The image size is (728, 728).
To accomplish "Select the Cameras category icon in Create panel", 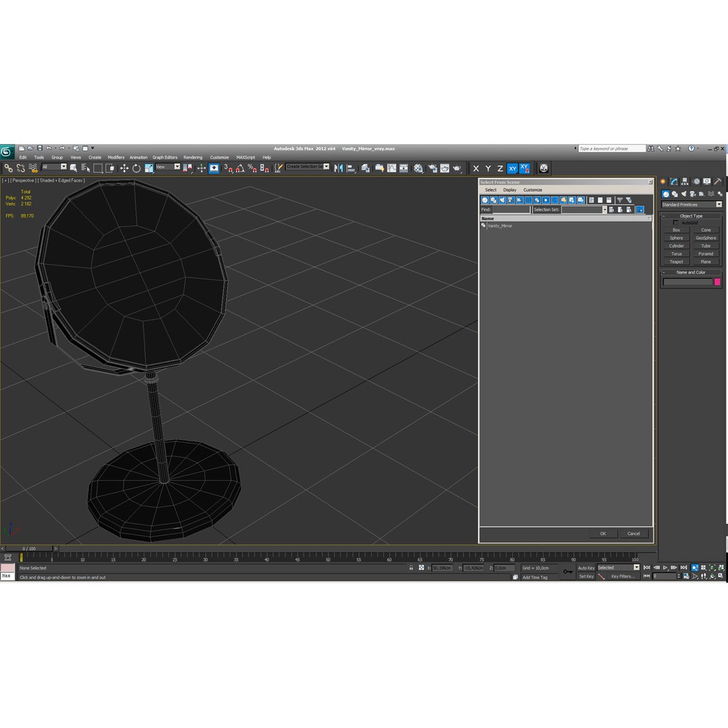I will [693, 194].
